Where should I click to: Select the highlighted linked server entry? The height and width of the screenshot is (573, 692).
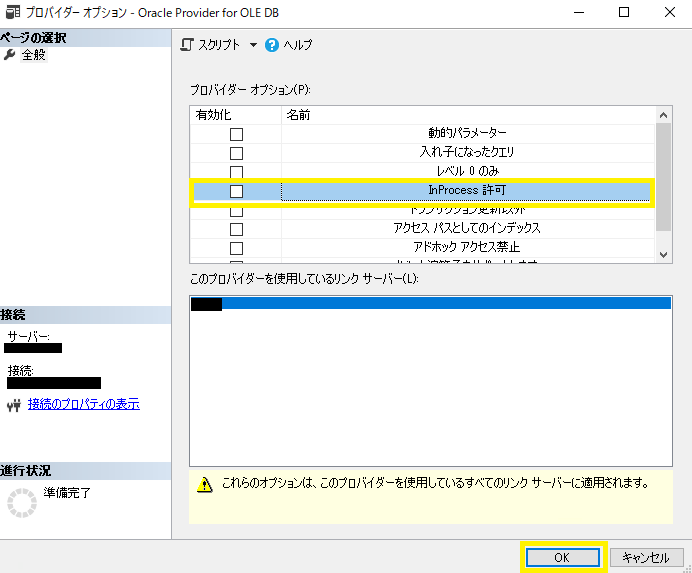pos(431,304)
